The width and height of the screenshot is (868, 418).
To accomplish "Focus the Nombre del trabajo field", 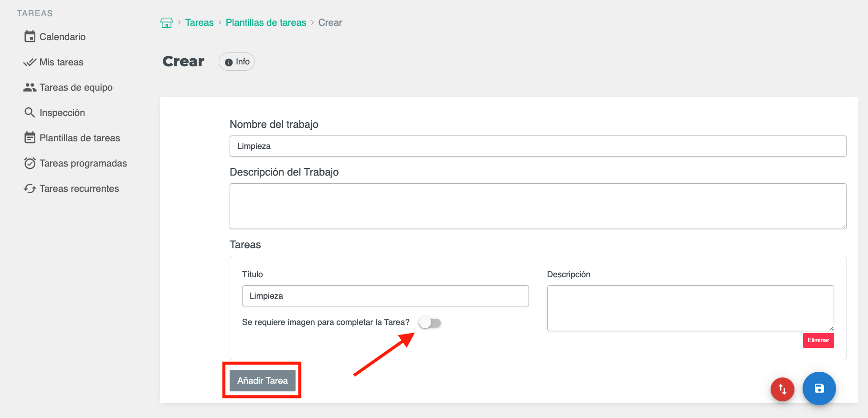I will coord(538,146).
